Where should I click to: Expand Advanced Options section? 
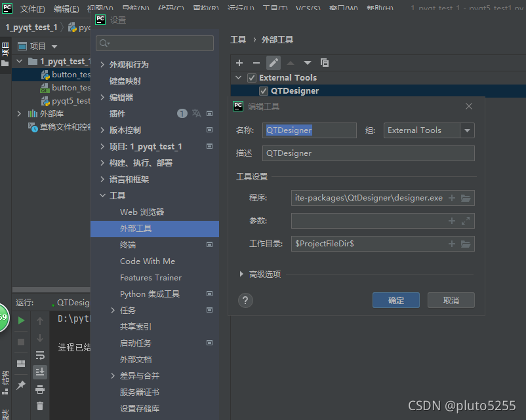(x=241, y=274)
